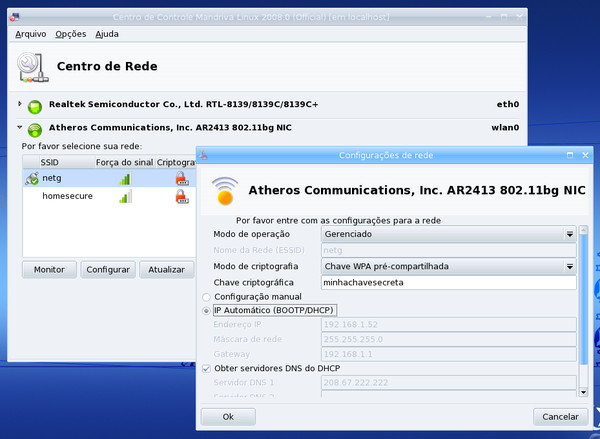Uncheck Obter servidores DNS do DHCP
The image size is (600, 439).
click(206, 369)
